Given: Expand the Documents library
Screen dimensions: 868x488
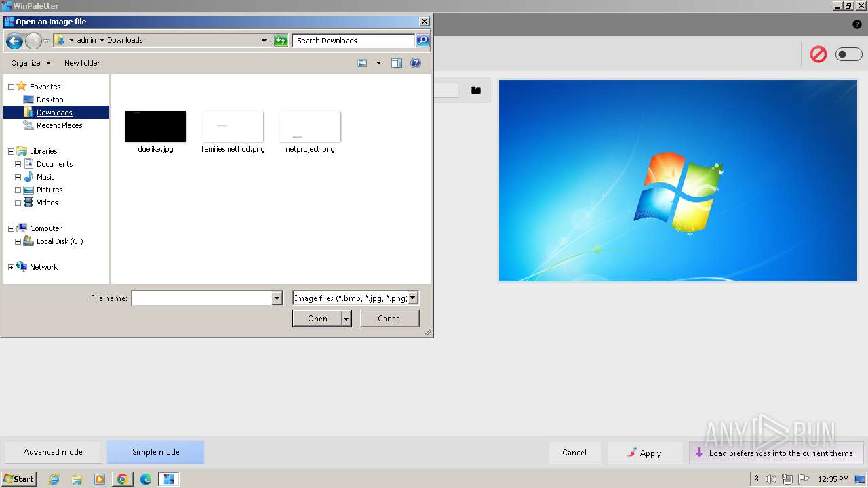Looking at the screenshot, I should pyautogui.click(x=18, y=164).
